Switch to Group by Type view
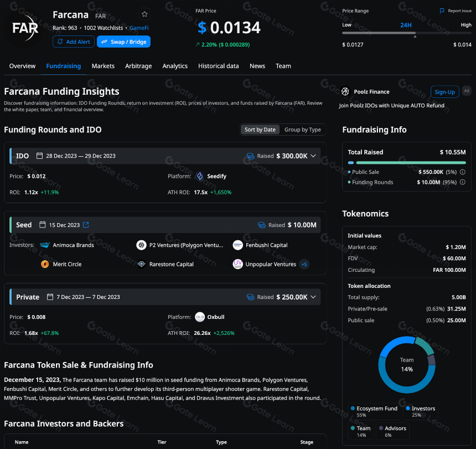 (x=303, y=130)
